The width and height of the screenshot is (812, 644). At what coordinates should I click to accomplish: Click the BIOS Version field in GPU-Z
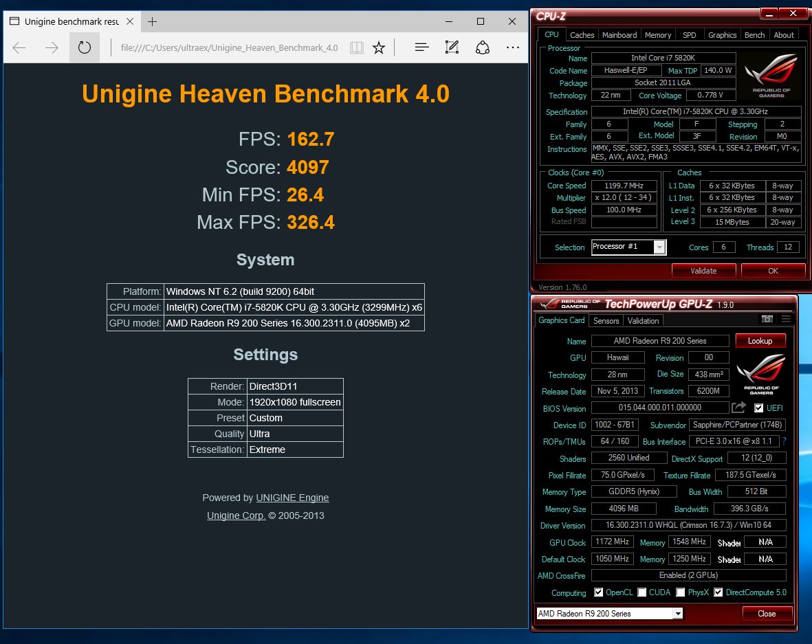coord(660,408)
